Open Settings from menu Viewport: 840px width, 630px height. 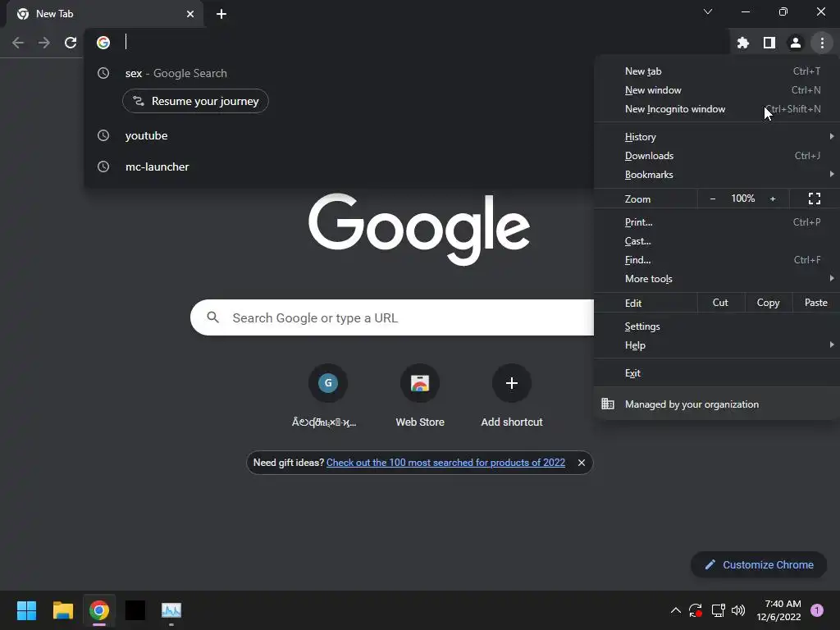tap(717, 326)
